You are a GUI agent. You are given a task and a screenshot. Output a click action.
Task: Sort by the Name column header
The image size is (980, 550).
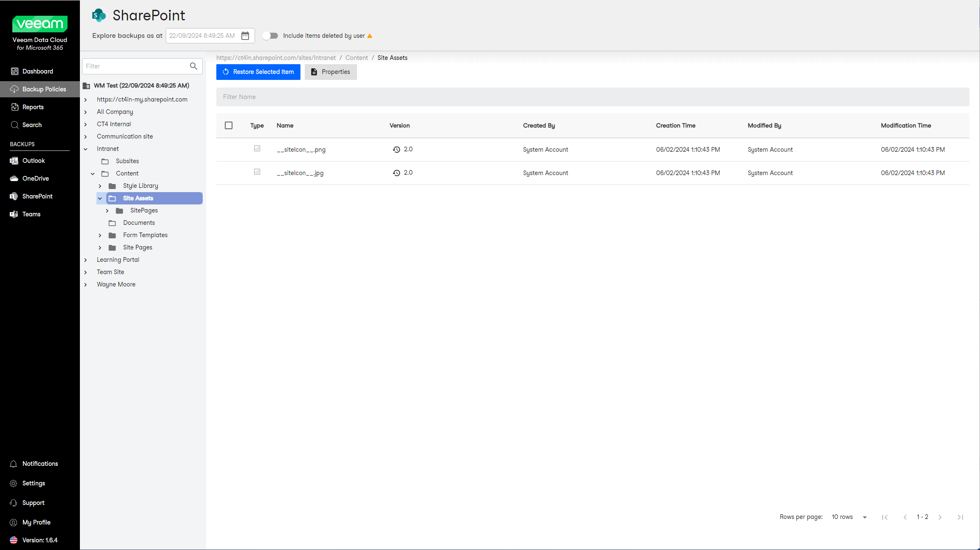pos(285,125)
